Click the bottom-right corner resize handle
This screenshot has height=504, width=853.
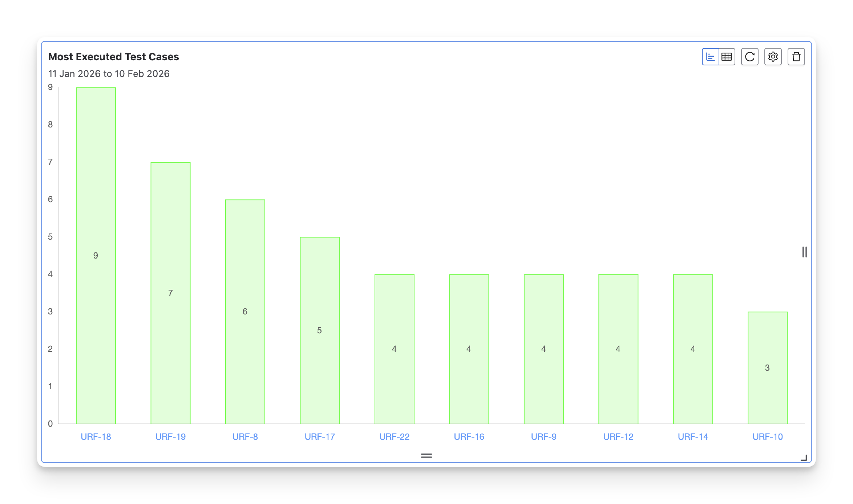click(804, 458)
